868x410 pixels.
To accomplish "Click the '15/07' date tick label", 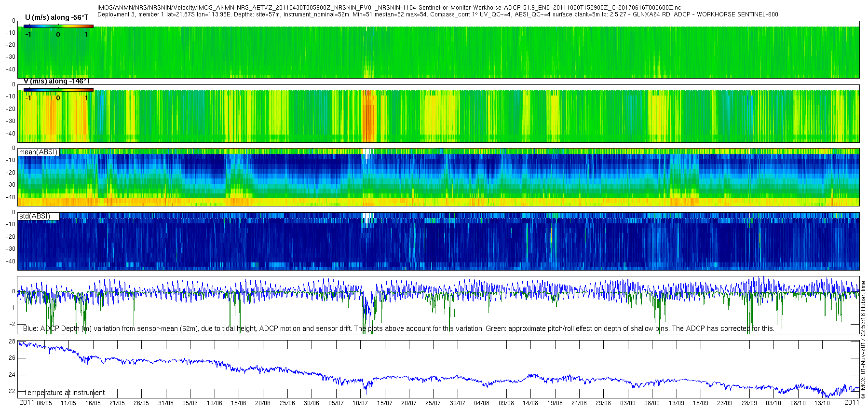I will click(x=384, y=403).
